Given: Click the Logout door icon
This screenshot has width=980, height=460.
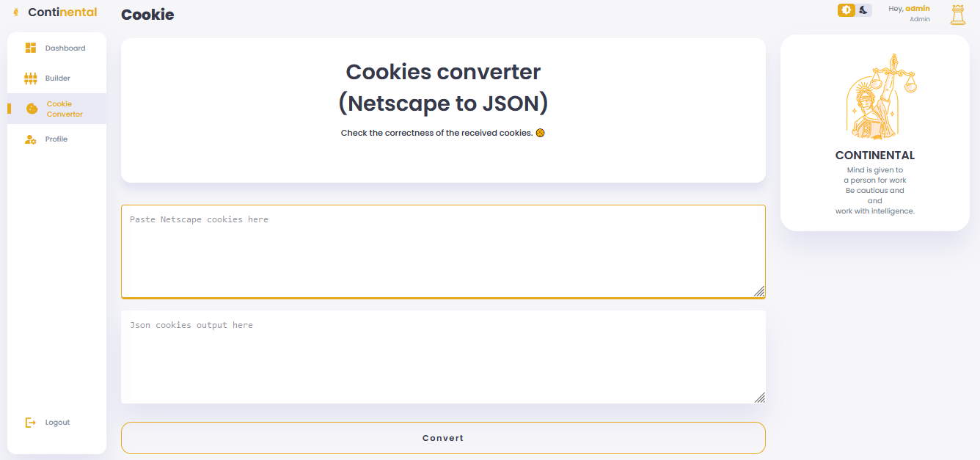Looking at the screenshot, I should 31,423.
